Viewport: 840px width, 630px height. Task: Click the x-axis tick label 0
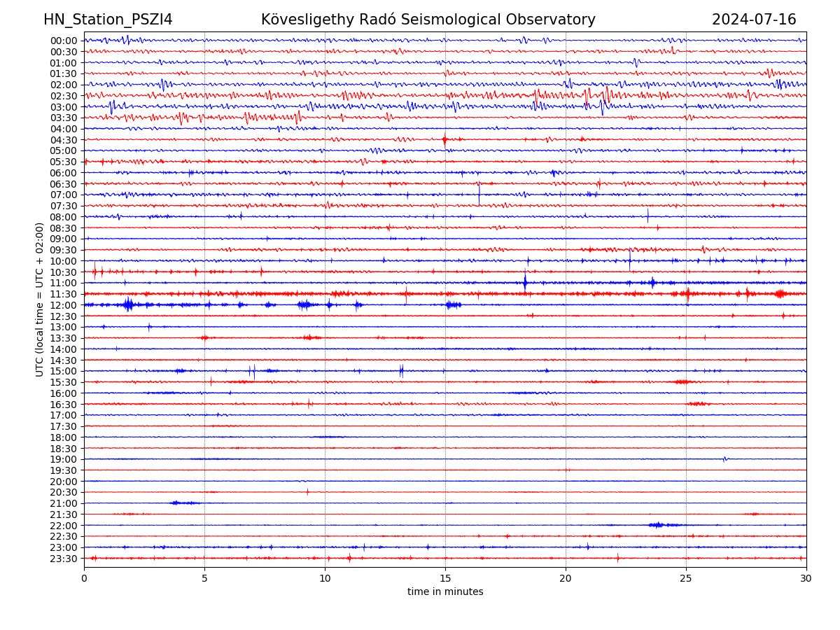[84, 578]
